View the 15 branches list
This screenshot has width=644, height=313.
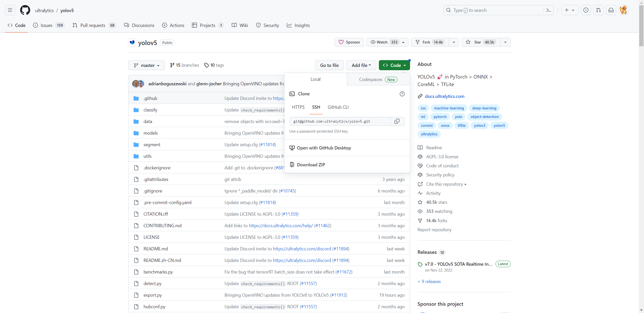coord(185,65)
